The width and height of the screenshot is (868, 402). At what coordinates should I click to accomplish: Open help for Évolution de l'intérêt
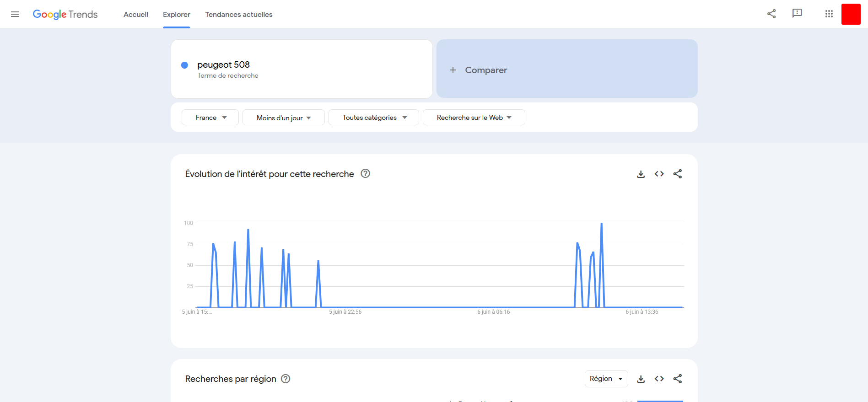click(365, 173)
